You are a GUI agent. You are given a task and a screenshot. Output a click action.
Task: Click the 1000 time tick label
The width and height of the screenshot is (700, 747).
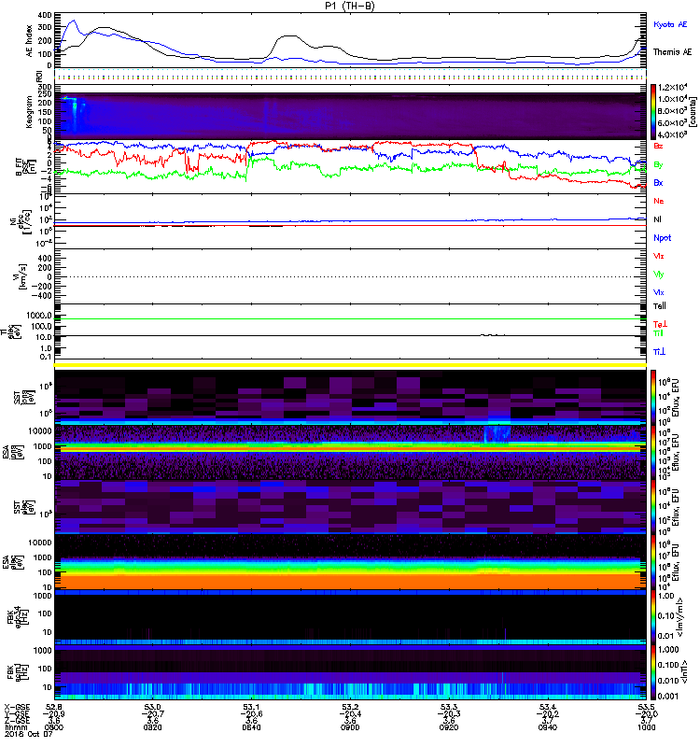[646, 727]
